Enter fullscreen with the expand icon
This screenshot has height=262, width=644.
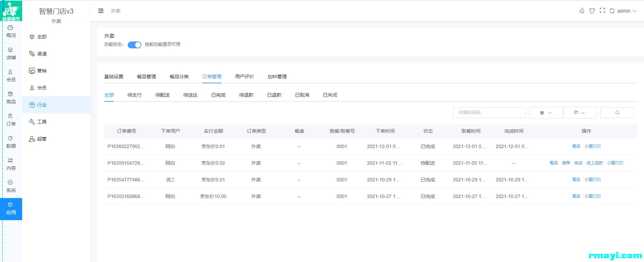602,11
